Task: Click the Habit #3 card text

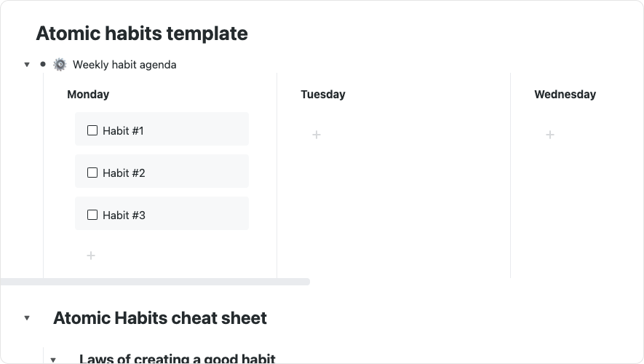Action: (124, 215)
